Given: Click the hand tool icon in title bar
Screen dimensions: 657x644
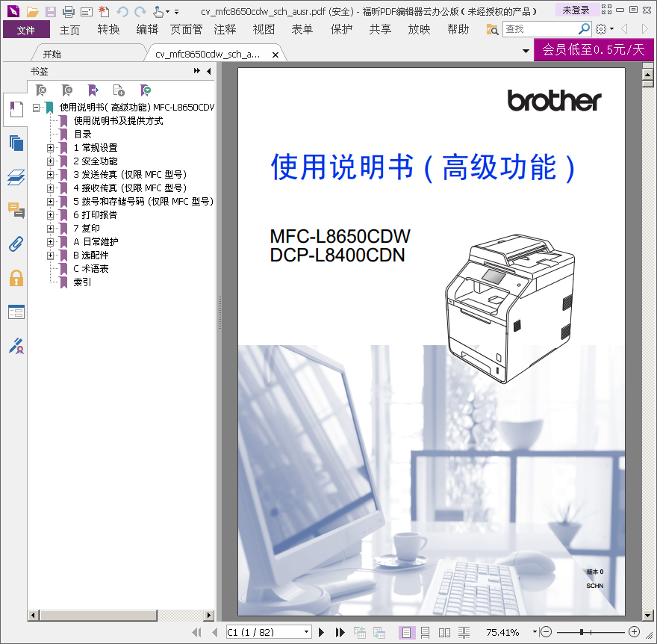Looking at the screenshot, I should click(x=158, y=11).
